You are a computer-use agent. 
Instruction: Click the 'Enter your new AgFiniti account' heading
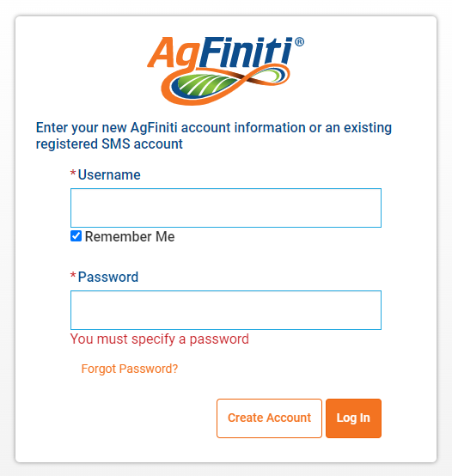pyautogui.click(x=214, y=127)
